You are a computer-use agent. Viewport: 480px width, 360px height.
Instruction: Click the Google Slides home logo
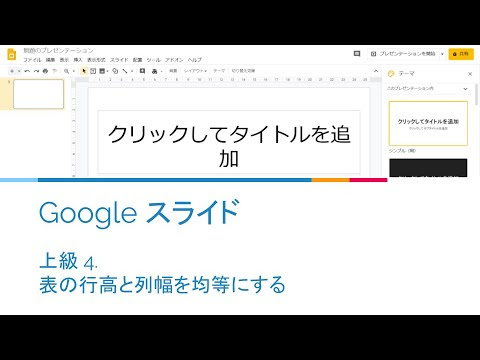click(12, 54)
